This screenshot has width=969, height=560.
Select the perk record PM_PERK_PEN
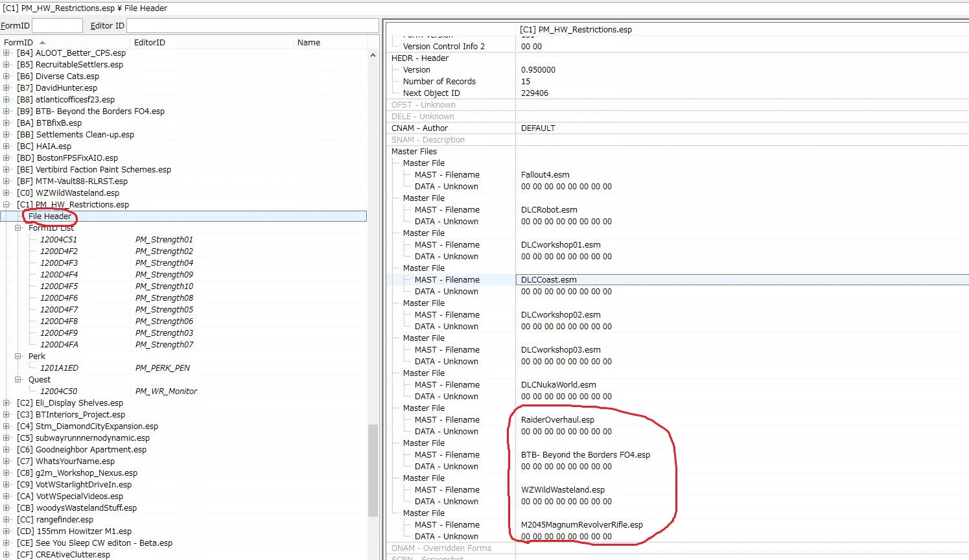[183, 368]
